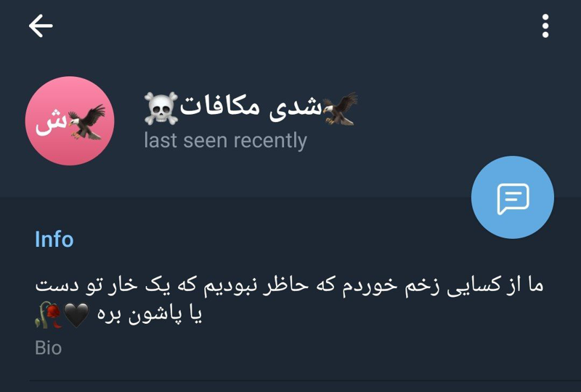
Task: Click the black heart emoji in bio
Action: 76,315
